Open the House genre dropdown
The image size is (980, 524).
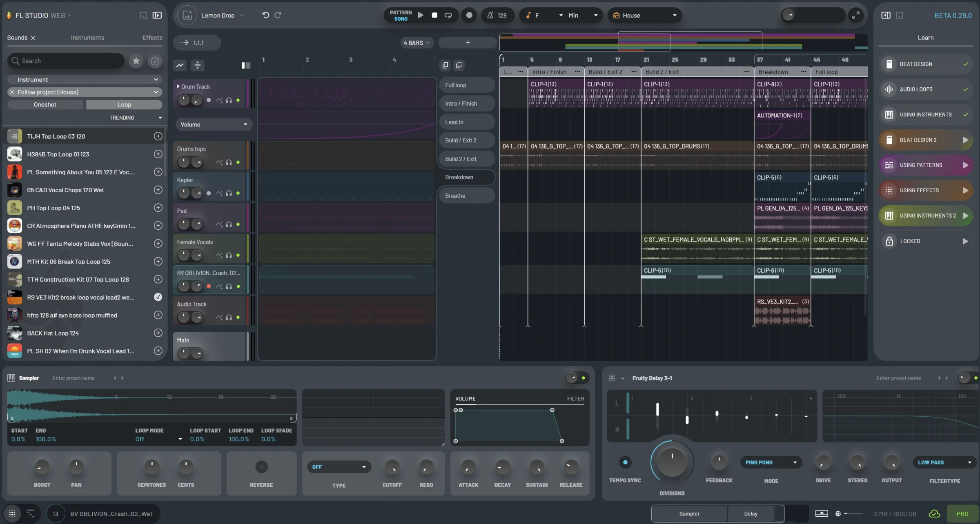645,15
